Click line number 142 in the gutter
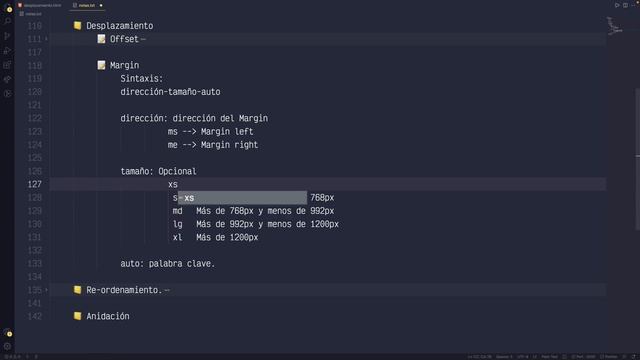Viewport: 640px width, 360px height. pyautogui.click(x=35, y=316)
